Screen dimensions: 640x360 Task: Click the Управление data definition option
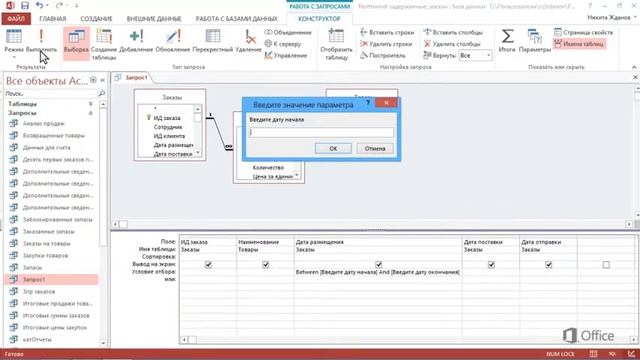point(286,55)
